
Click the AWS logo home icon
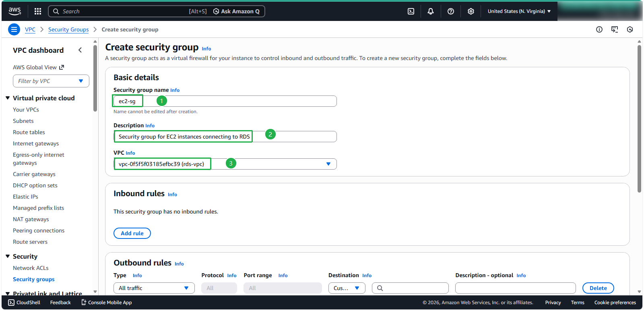[15, 11]
